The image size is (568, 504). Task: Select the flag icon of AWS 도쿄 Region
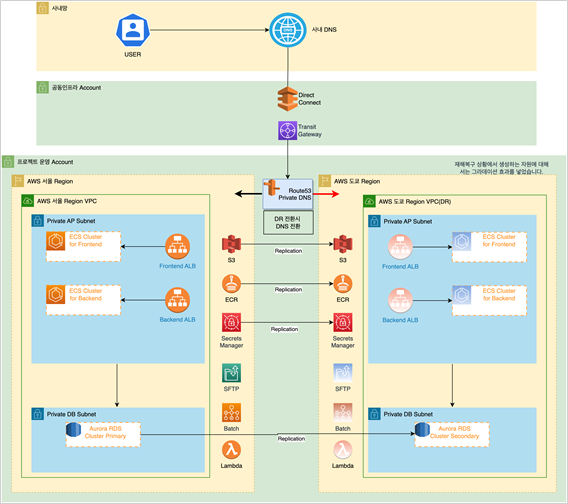tap(325, 181)
